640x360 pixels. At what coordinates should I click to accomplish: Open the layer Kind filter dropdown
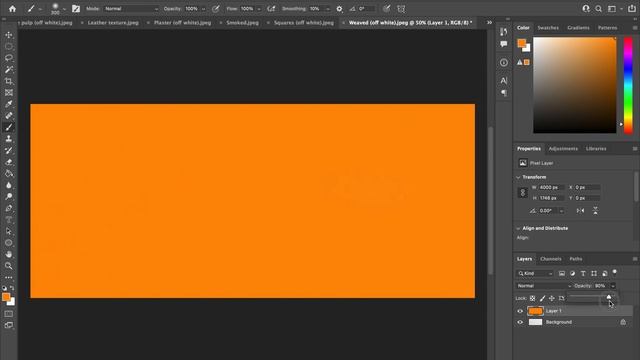click(536, 273)
